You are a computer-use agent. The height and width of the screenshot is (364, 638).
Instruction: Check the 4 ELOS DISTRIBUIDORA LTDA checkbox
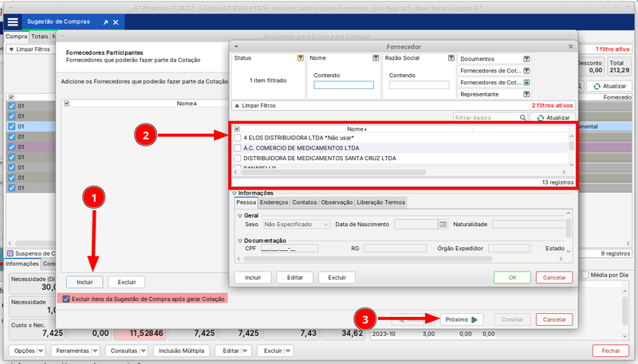click(x=237, y=138)
